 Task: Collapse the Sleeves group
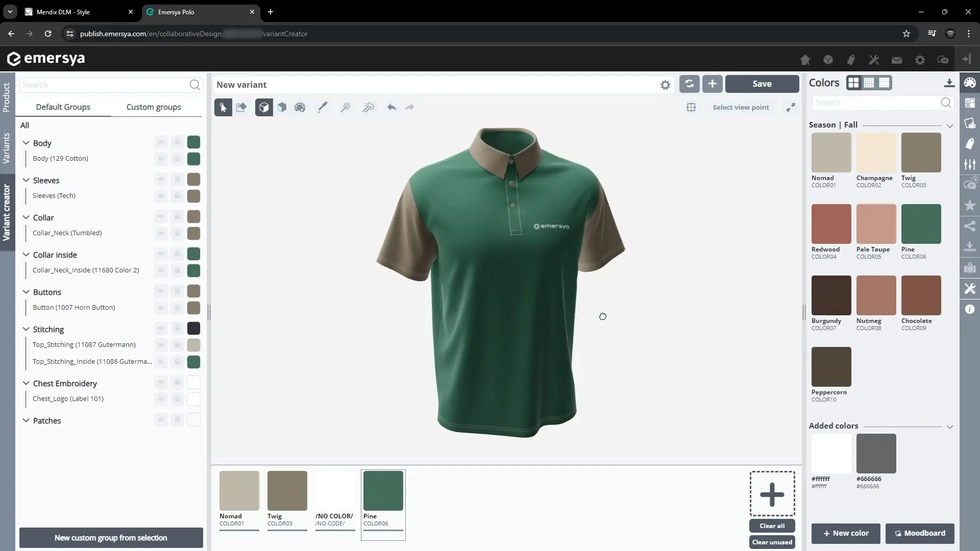(x=26, y=180)
